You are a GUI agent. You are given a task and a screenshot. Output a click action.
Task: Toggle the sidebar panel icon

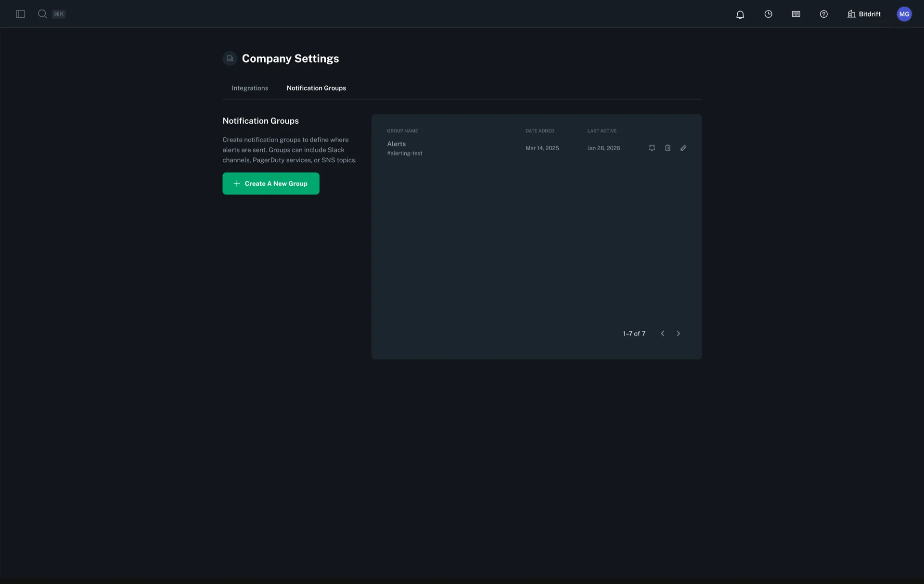(20, 14)
